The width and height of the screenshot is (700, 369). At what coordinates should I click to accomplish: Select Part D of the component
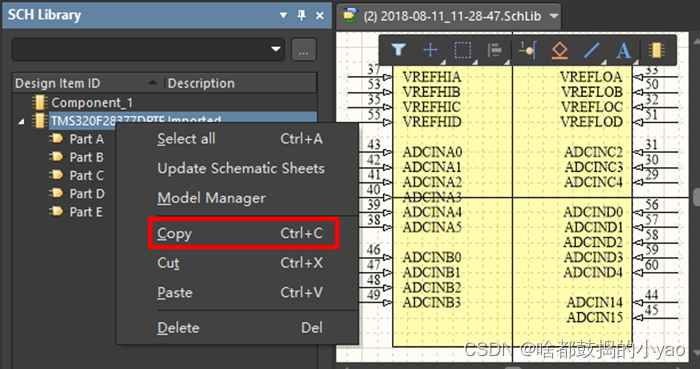point(87,194)
